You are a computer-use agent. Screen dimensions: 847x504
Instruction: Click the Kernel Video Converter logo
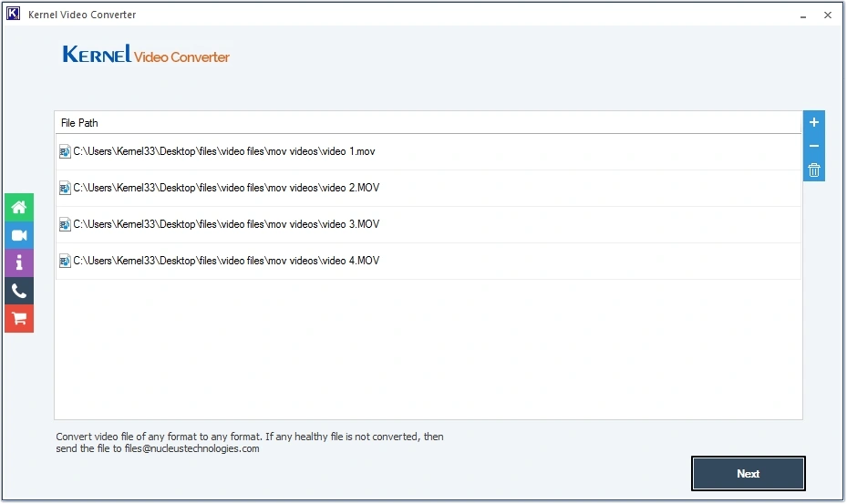tap(146, 56)
